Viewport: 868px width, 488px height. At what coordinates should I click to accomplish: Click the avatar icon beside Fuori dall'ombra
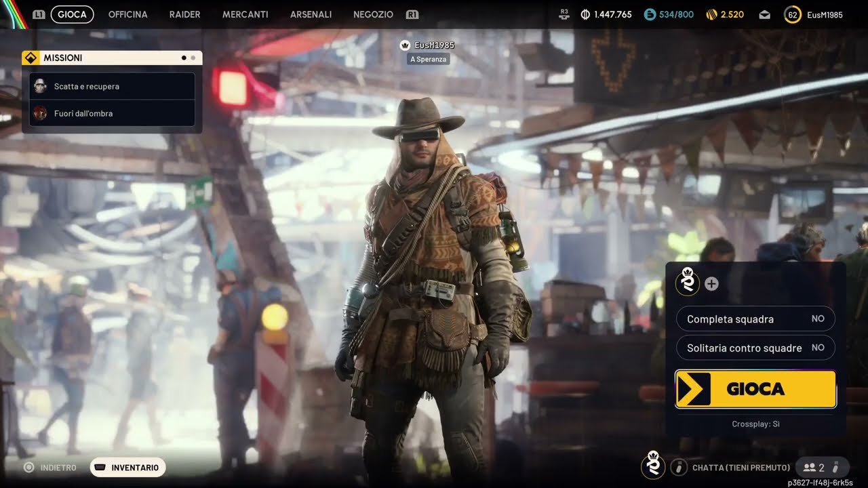point(41,113)
